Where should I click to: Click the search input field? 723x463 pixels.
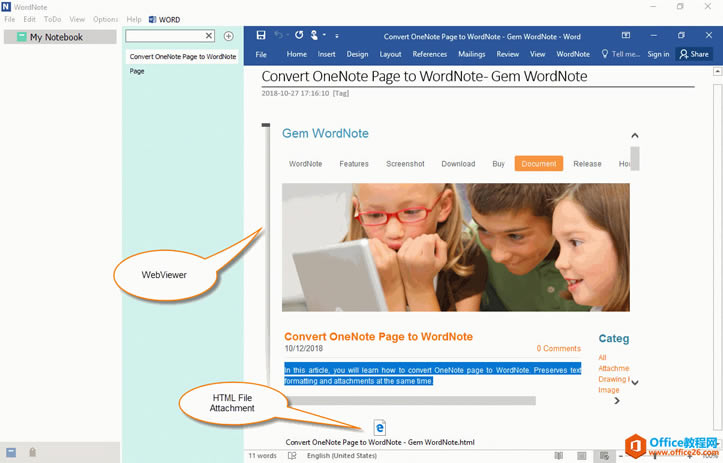(165, 36)
